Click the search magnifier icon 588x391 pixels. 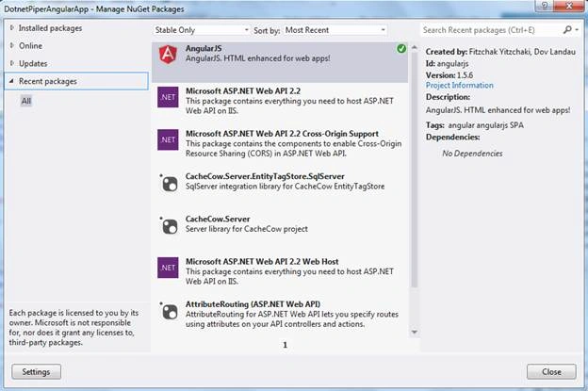point(567,29)
